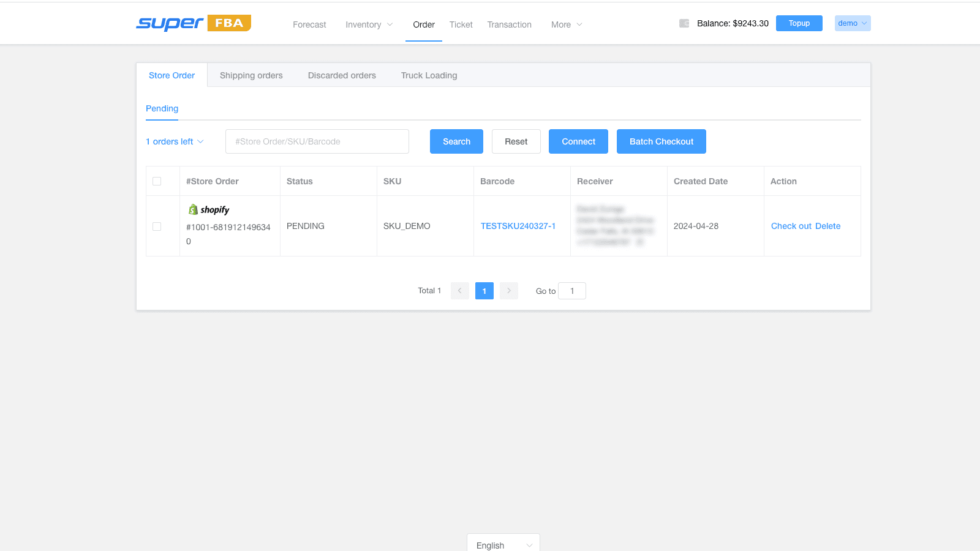Click the wallet icon beside Balance
Screen dimensions: 980x551
684,23
